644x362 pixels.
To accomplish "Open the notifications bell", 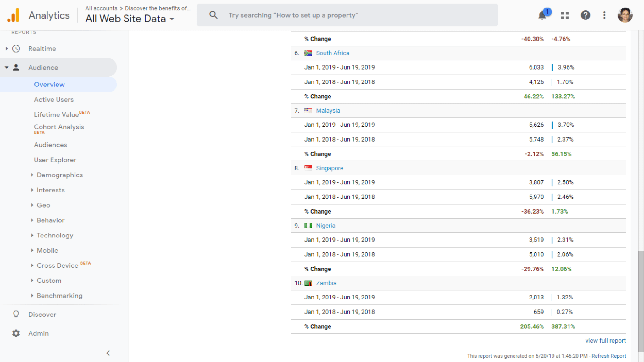I will tap(542, 15).
